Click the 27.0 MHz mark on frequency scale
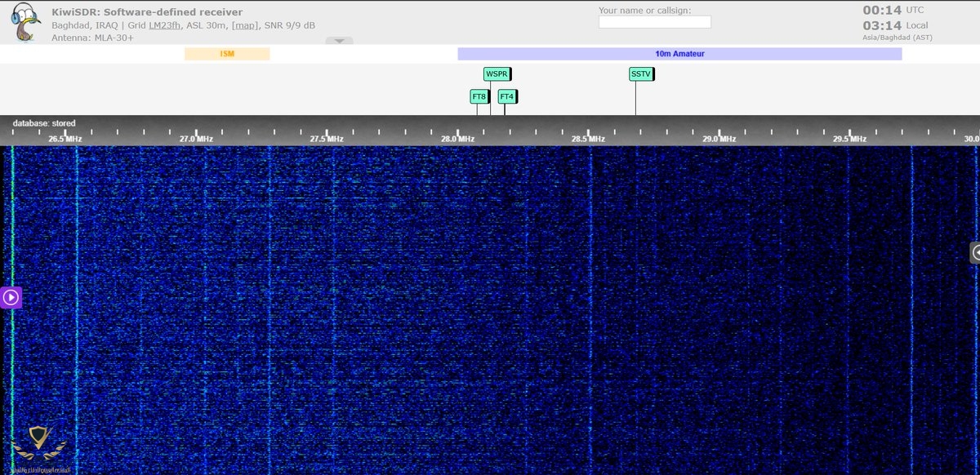This screenshot has width=980, height=475. [196, 138]
